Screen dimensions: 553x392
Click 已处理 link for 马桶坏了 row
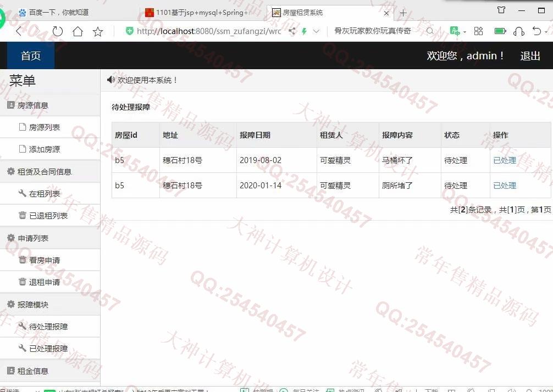click(505, 160)
